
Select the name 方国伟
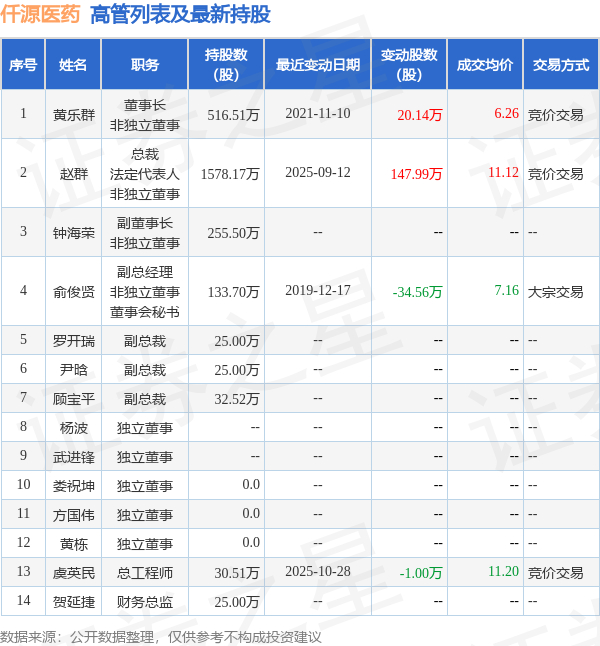click(74, 515)
